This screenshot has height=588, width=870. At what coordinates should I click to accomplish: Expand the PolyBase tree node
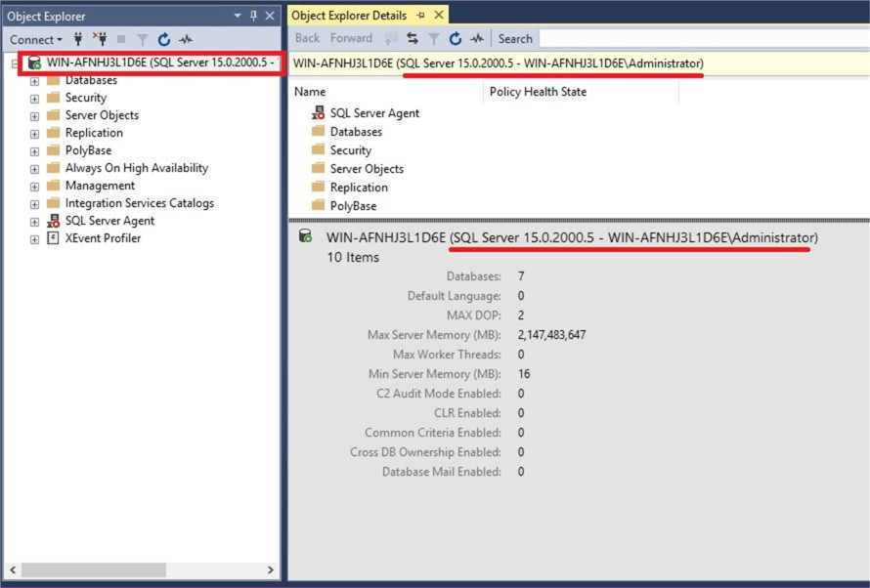(34, 151)
